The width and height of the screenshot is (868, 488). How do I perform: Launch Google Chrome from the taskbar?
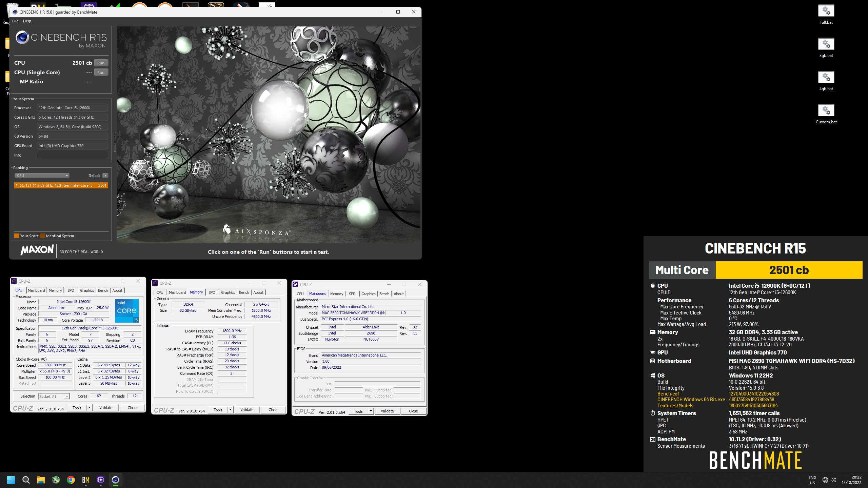pos(71,480)
